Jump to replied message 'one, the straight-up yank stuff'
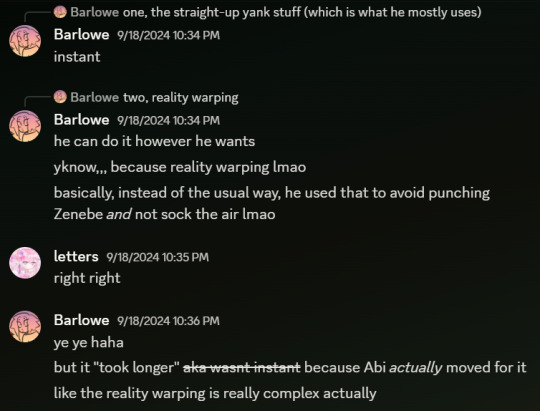 click(302, 12)
